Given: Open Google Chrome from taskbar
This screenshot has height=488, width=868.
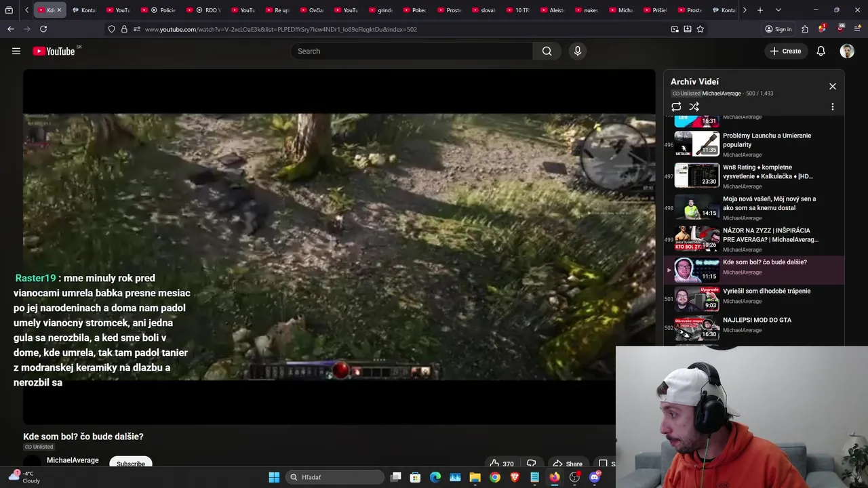Looking at the screenshot, I should point(495,477).
